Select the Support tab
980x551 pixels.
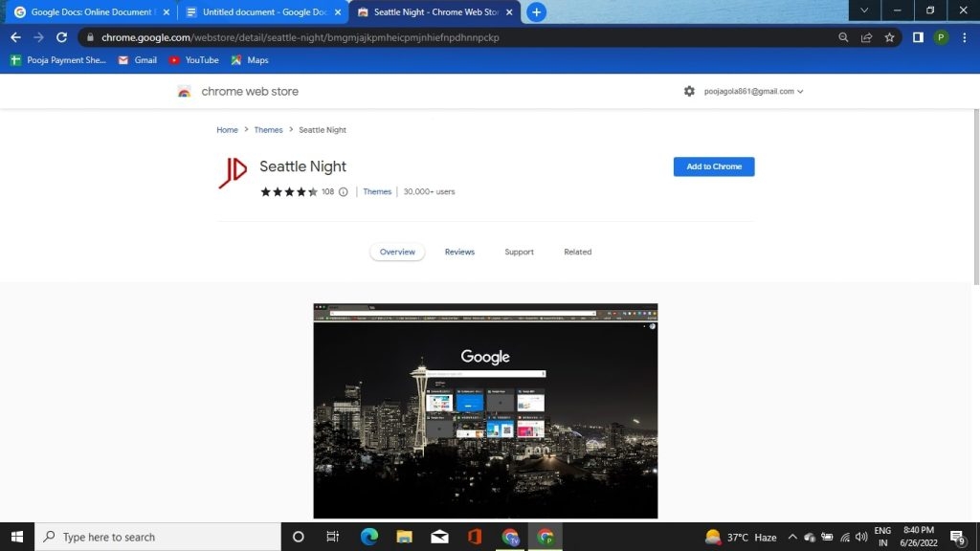[519, 252]
